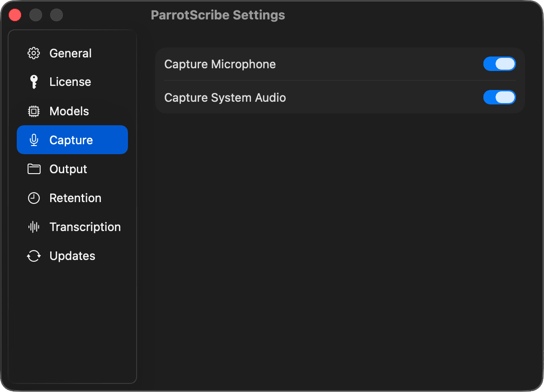Click the dimmed zoom window button

point(57,15)
